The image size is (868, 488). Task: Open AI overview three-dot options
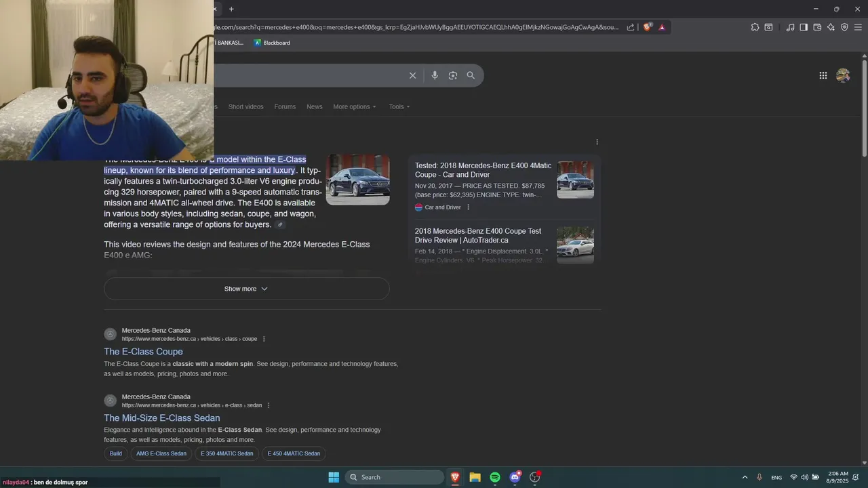click(x=597, y=142)
